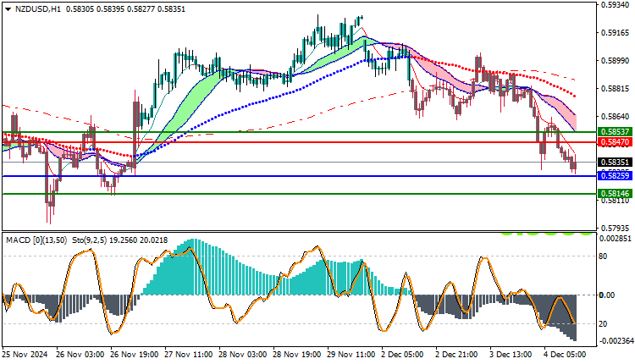
Task: Select the blue 0.58259 price level label
Action: point(616,176)
